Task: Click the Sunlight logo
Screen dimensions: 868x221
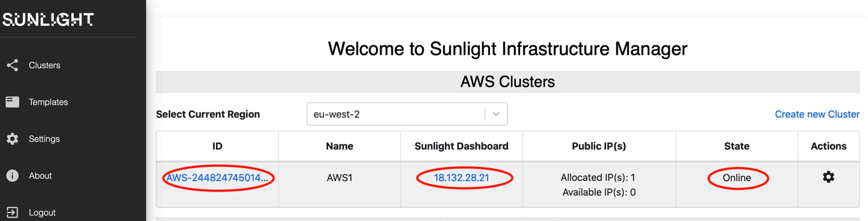Action: (x=48, y=20)
